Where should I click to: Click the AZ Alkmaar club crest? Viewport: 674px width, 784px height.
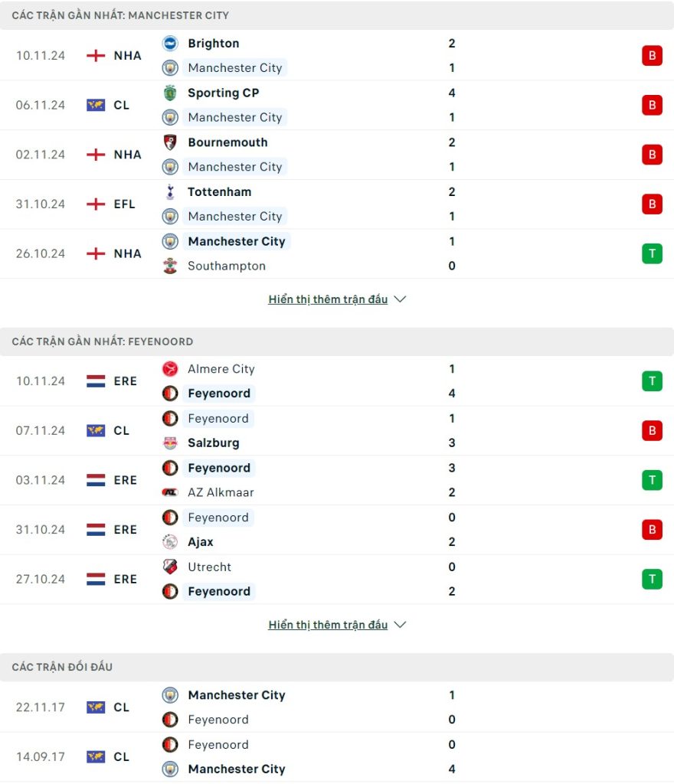coord(170,492)
